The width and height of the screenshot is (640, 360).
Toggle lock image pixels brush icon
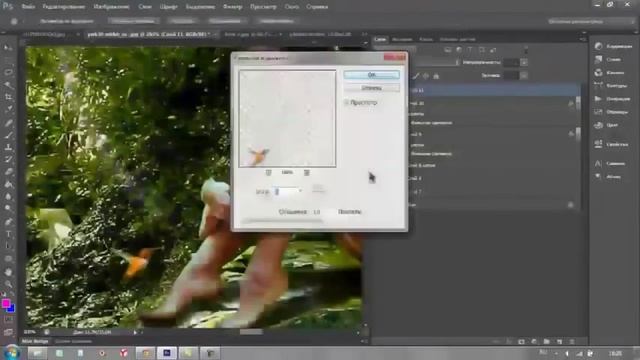click(x=416, y=76)
